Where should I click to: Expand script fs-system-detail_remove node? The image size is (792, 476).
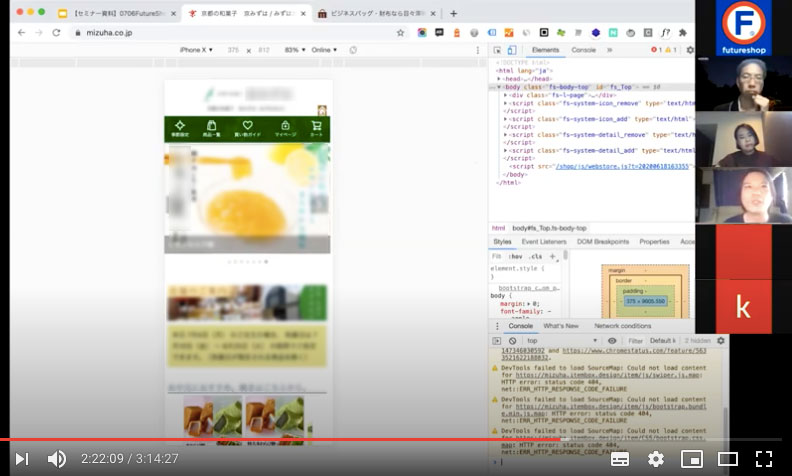505,135
